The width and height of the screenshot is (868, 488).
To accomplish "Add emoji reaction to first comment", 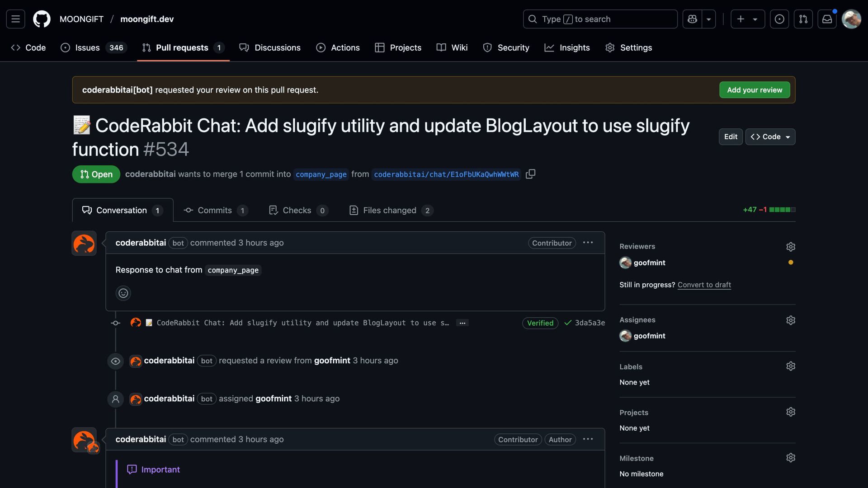I will 123,293.
